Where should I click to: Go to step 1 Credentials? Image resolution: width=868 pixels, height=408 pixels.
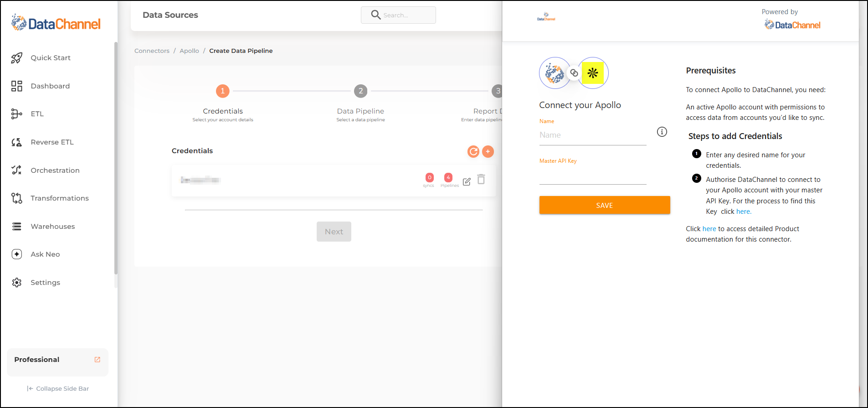[223, 91]
